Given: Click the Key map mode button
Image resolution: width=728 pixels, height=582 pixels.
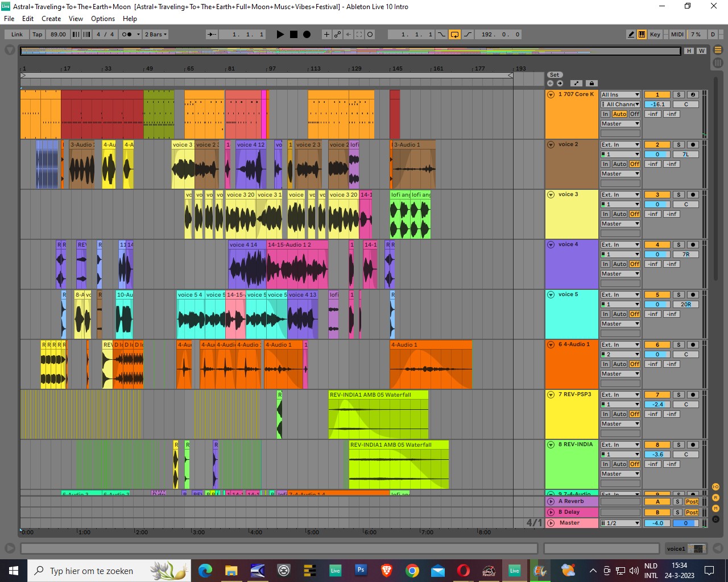Looking at the screenshot, I should (655, 34).
